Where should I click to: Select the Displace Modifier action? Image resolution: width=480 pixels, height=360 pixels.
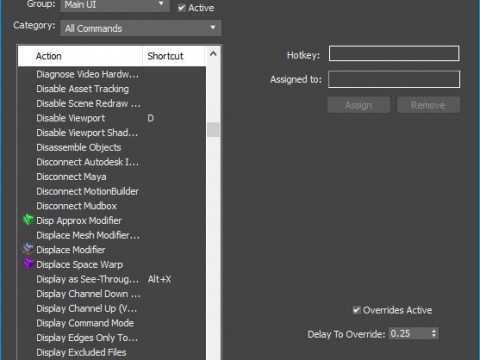[71, 250]
